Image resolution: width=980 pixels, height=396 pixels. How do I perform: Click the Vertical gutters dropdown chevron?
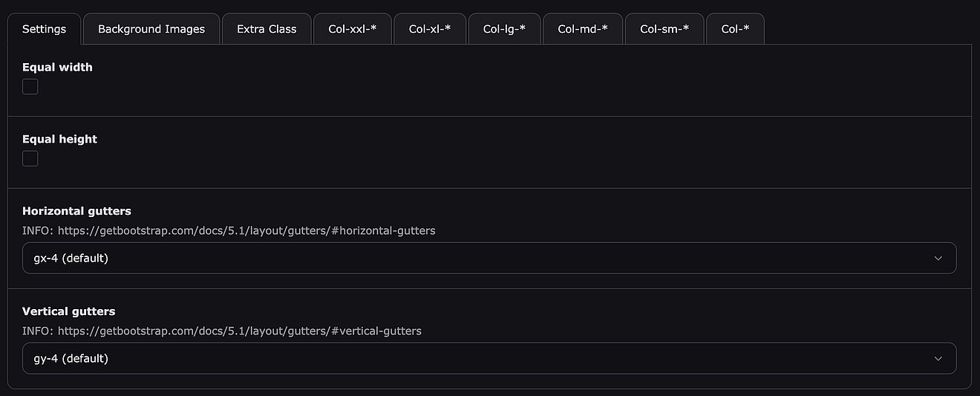point(938,359)
